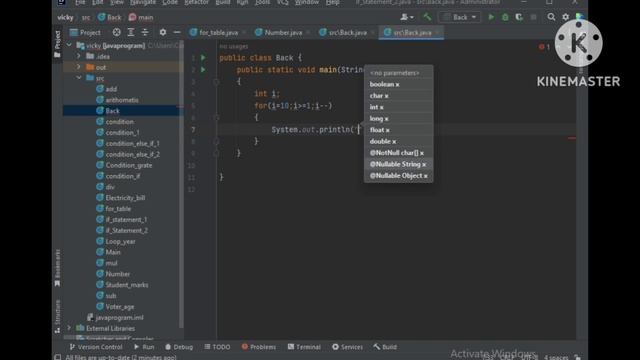This screenshot has width=640, height=360.
Task: Collapse all icon in Project panel
Action: (x=144, y=32)
